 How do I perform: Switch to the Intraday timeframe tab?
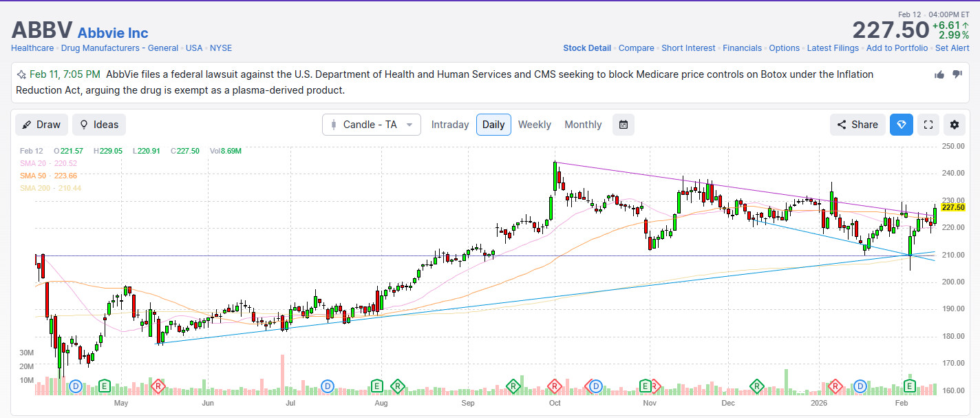pos(449,125)
